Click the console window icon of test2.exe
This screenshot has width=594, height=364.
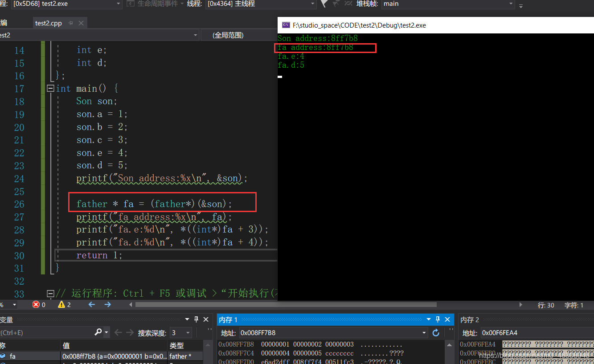pos(286,25)
